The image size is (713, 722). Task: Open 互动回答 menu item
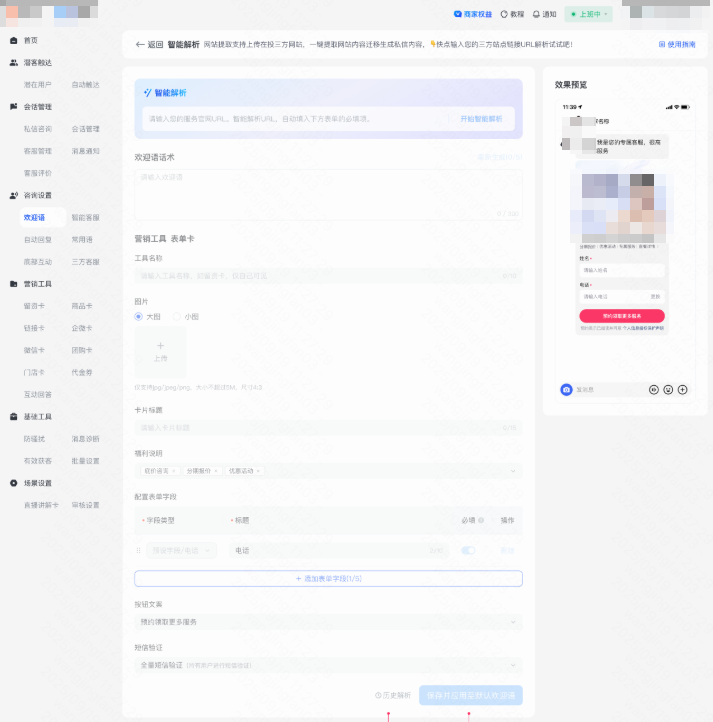click(38, 395)
